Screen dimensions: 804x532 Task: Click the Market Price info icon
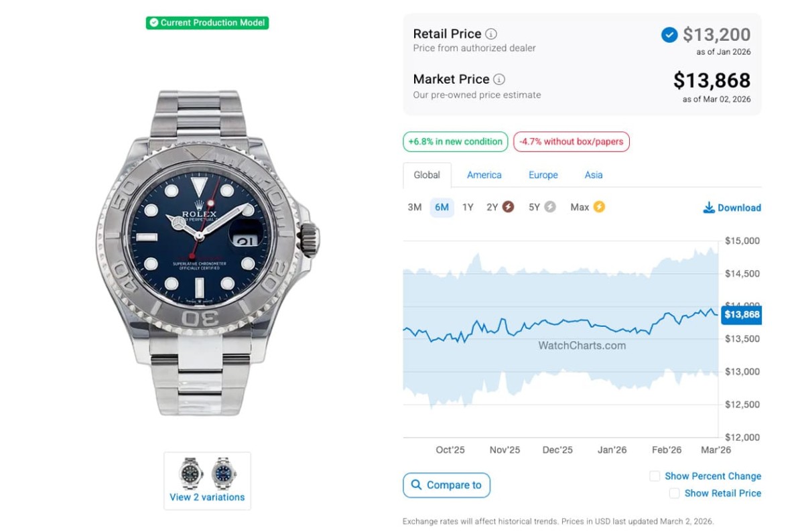click(499, 79)
